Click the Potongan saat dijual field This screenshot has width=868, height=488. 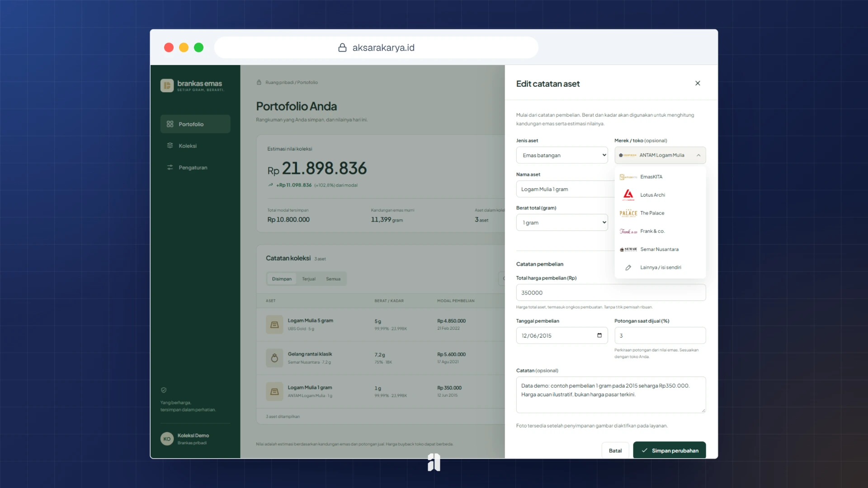[660, 335]
